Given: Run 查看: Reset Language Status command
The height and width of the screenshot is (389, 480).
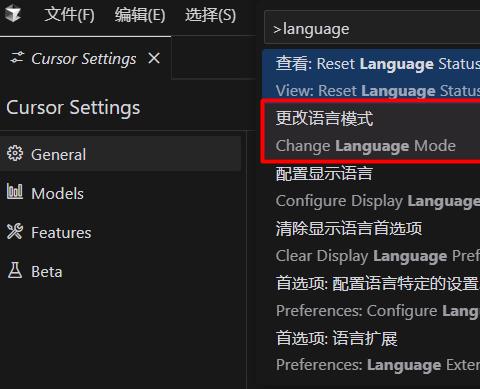Looking at the screenshot, I should [x=371, y=77].
